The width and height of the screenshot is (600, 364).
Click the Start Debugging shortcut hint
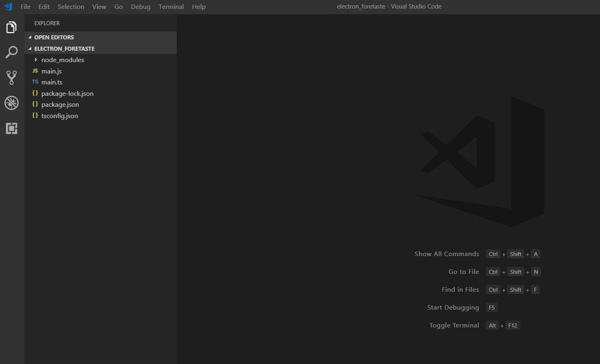[x=453, y=307]
